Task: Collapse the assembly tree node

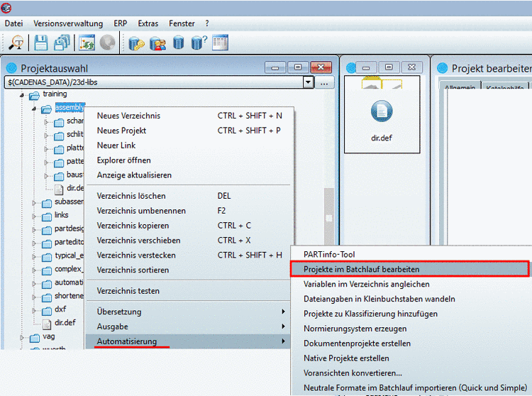Action: [34, 109]
